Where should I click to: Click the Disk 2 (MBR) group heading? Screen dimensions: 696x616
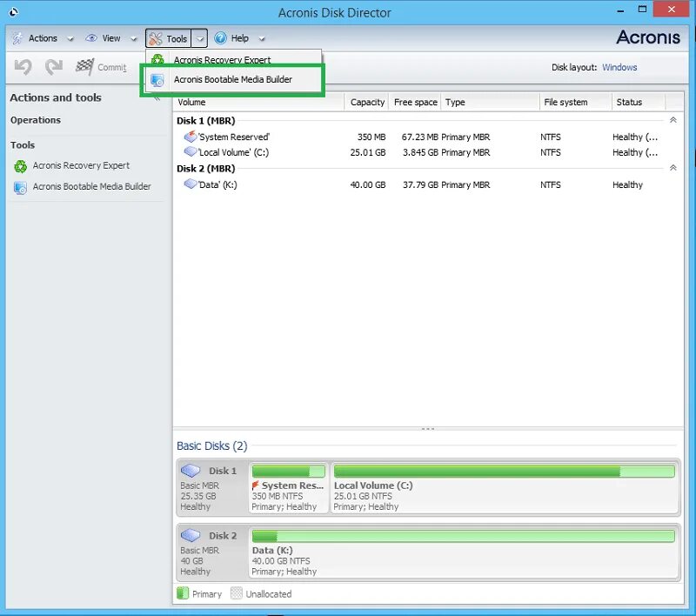206,169
